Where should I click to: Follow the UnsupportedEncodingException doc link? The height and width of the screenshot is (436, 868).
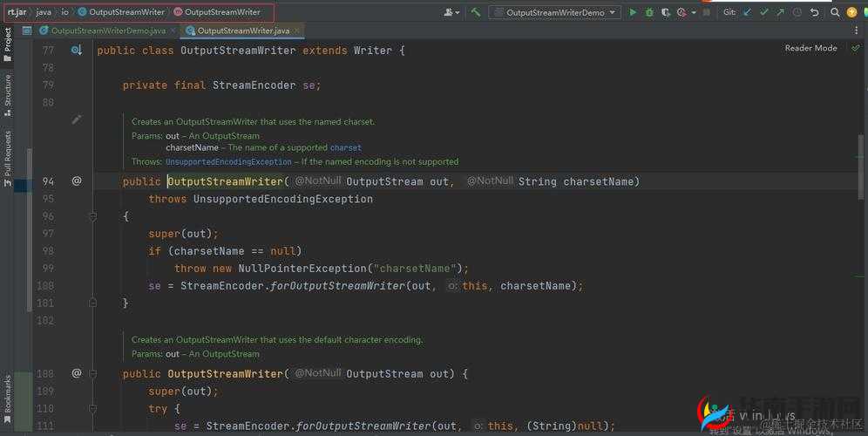point(228,161)
